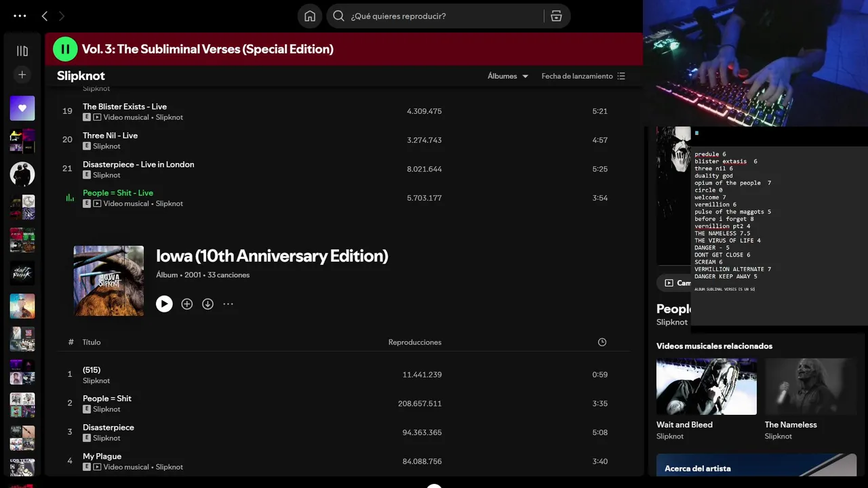Add Iowa album to library
Viewport: 868px width, 488px height.
point(187,304)
